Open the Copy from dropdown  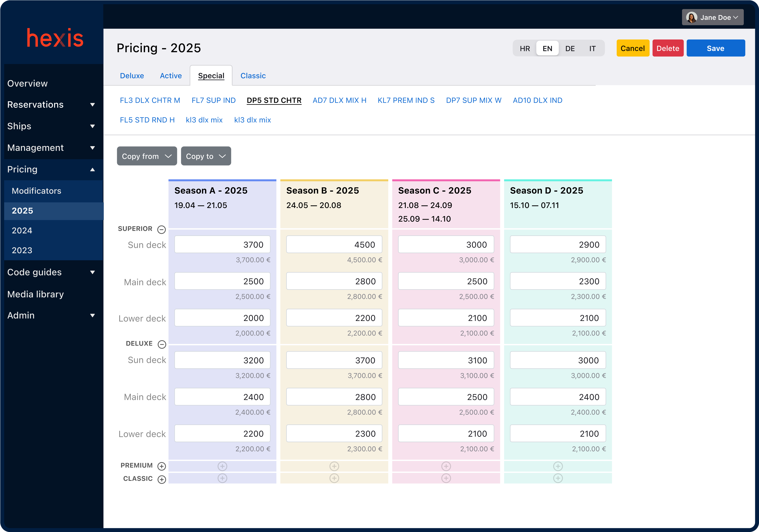pos(147,156)
